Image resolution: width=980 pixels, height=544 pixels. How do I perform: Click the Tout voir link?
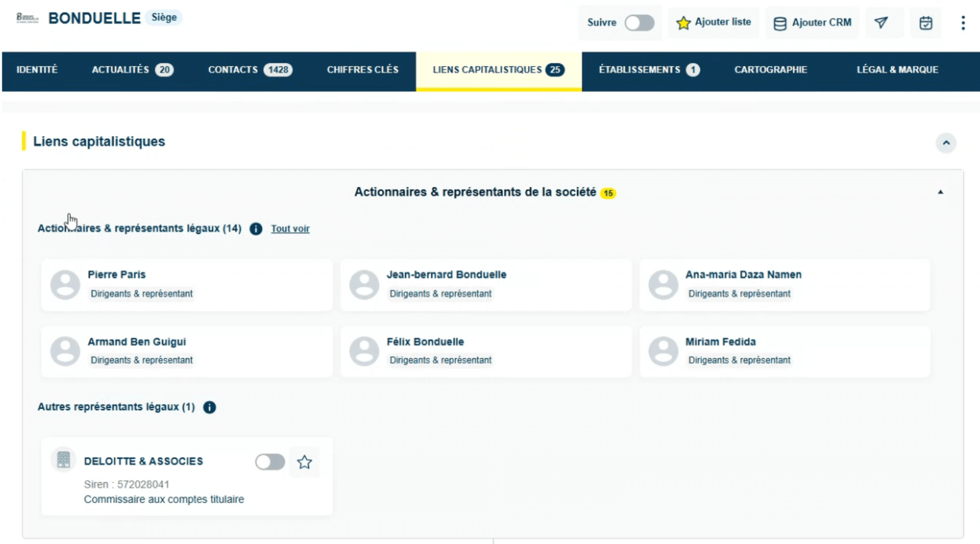click(x=291, y=229)
